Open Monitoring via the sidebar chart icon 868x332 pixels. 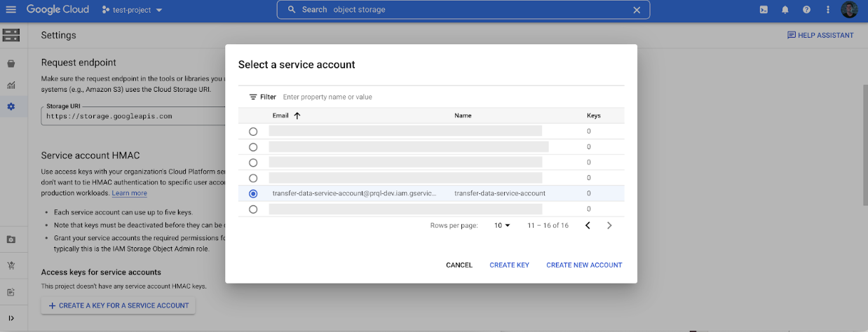[11, 85]
